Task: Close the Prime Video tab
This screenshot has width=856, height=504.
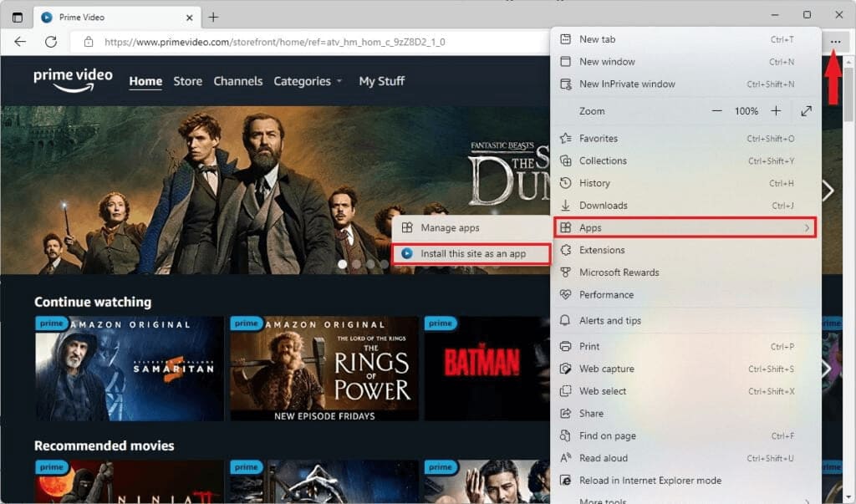Action: (189, 18)
